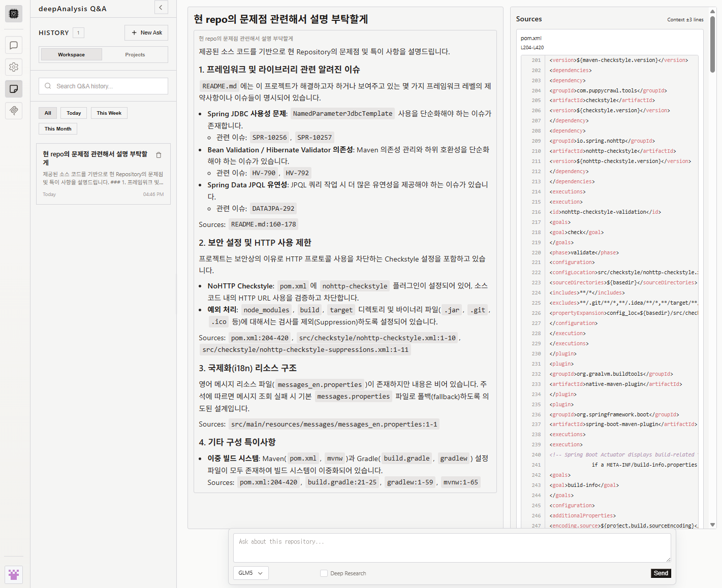The width and height of the screenshot is (722, 588).
Task: Switch to the Projects tab
Action: (135, 54)
